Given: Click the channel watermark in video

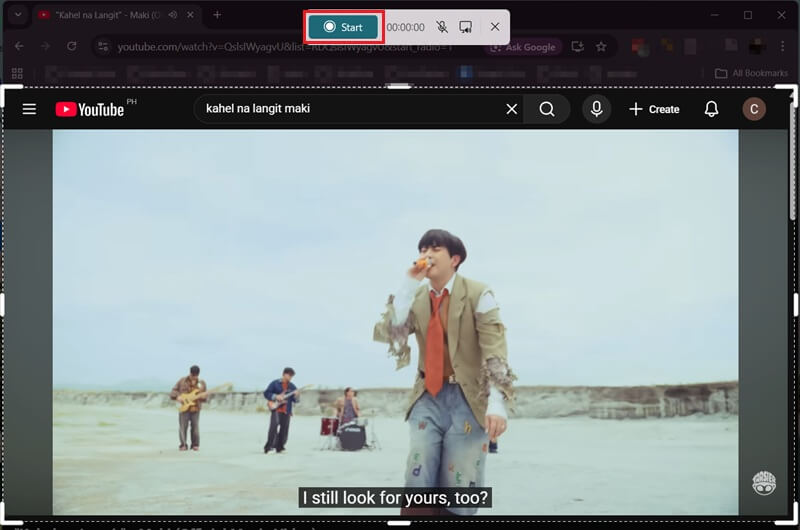Looking at the screenshot, I should [764, 483].
